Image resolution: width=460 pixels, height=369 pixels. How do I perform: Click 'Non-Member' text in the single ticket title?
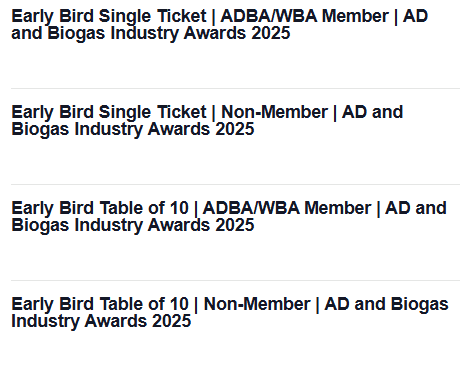point(274,112)
